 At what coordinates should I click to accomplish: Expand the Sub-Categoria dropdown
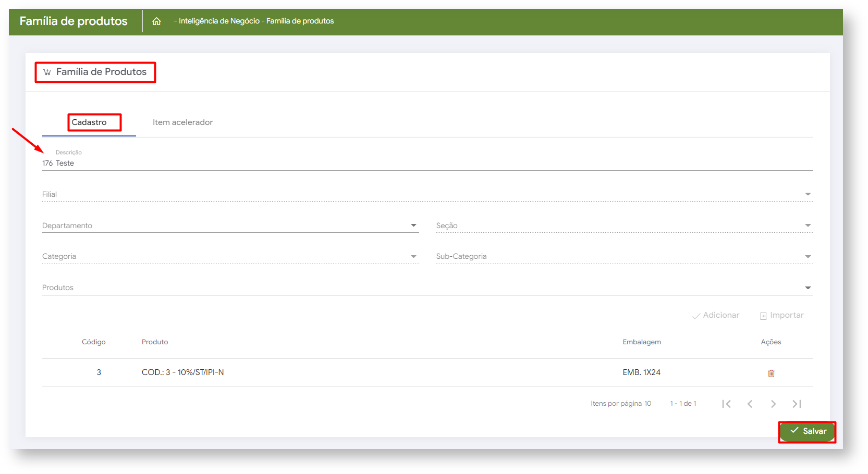pos(808,256)
